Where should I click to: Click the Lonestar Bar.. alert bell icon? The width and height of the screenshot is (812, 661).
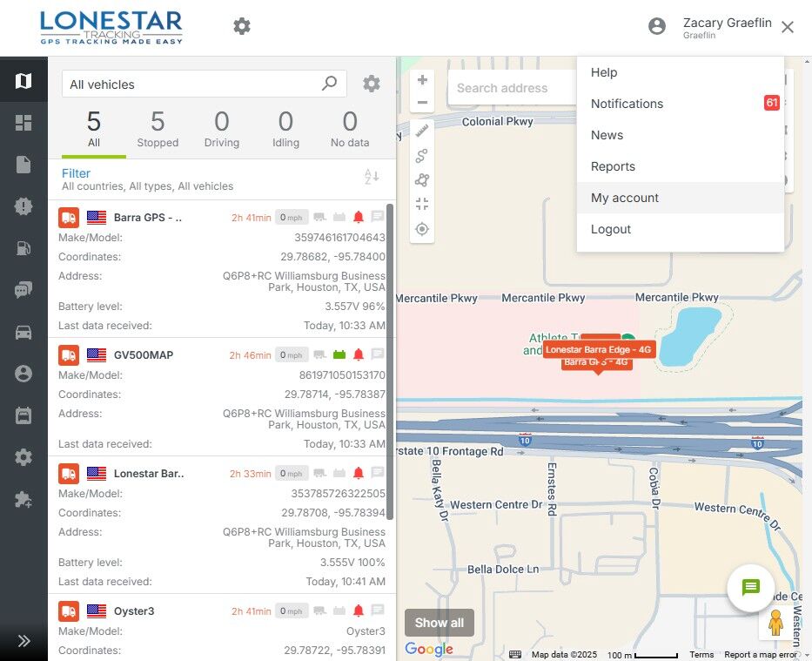(359, 473)
